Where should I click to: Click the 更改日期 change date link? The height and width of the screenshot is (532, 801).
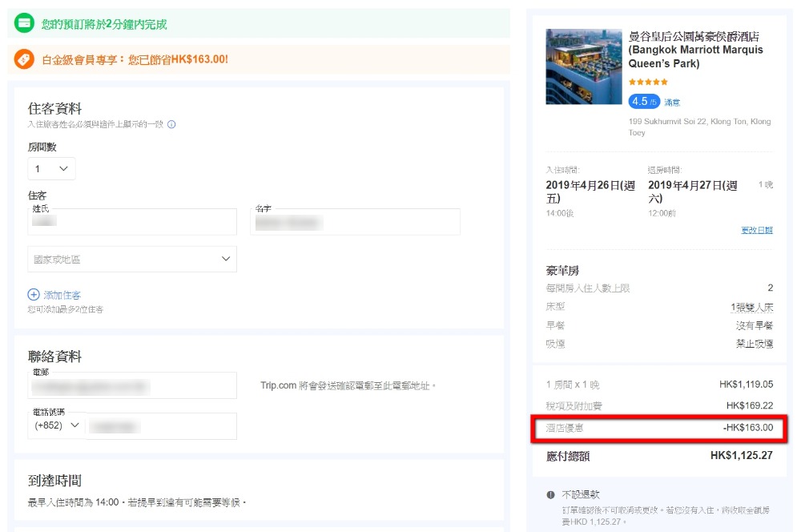coord(756,230)
